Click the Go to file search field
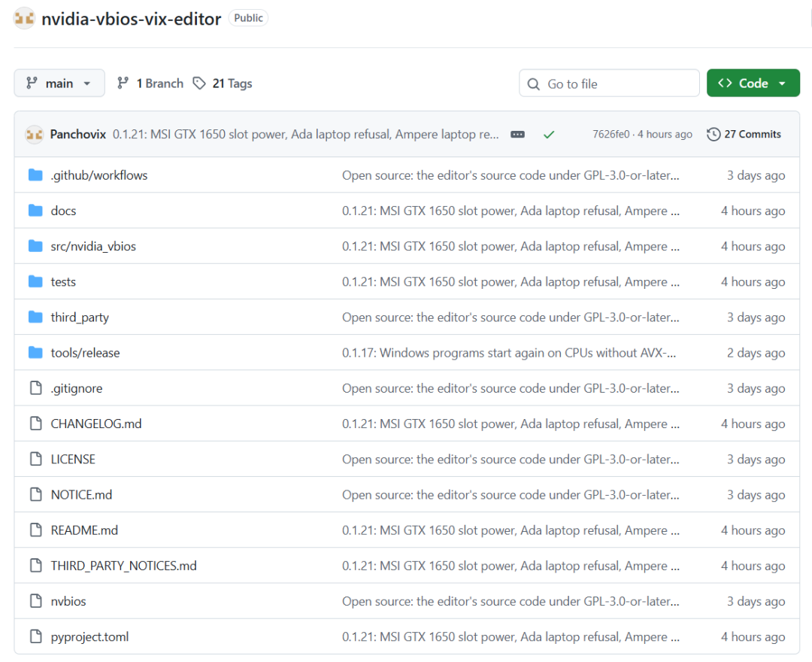This screenshot has width=812, height=662. point(609,84)
